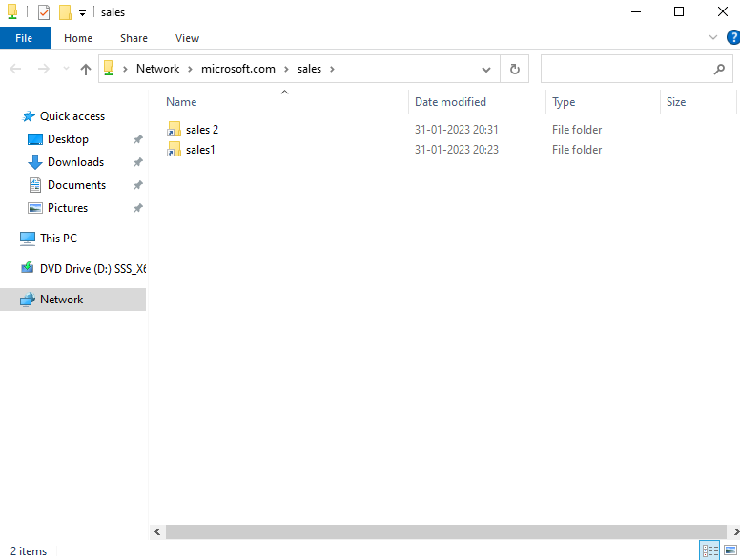Click microsoft.com in the address breadcrumb
The image size is (740, 560).
237,69
